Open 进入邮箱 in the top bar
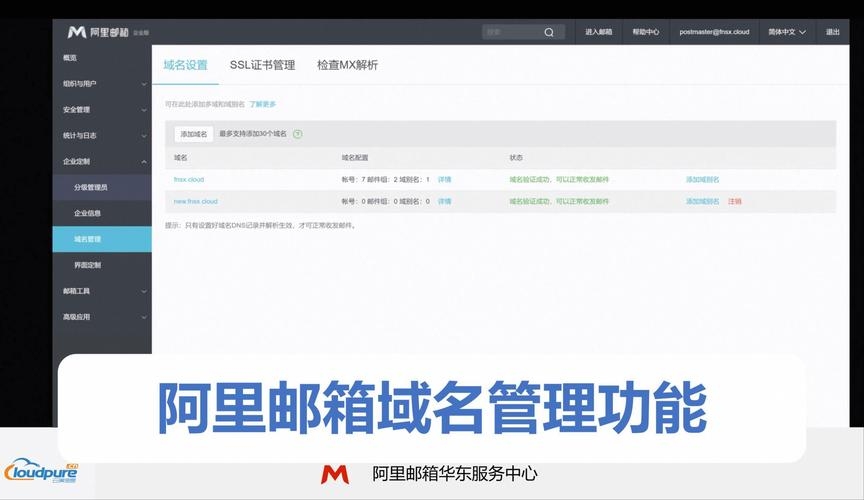Viewport: 864px width, 500px height. (x=598, y=32)
